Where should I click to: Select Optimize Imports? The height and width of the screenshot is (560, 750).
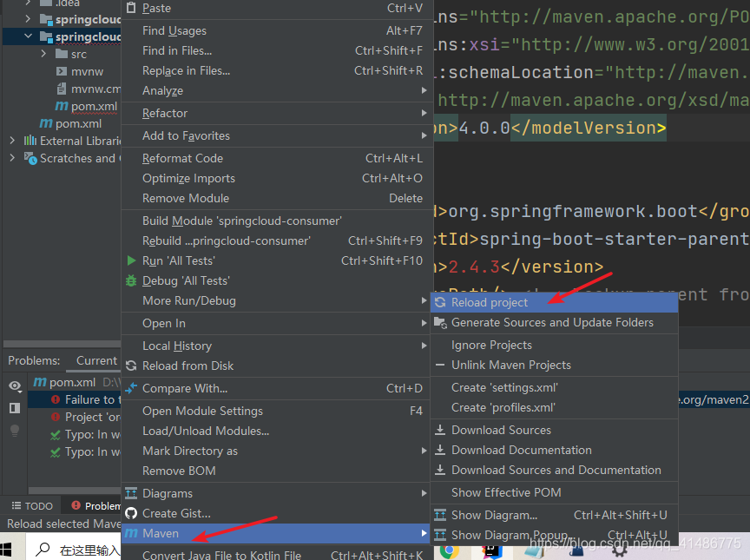(x=278, y=178)
